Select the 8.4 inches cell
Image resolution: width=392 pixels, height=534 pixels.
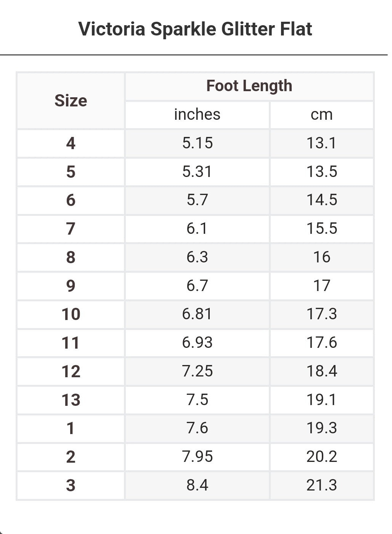click(197, 485)
